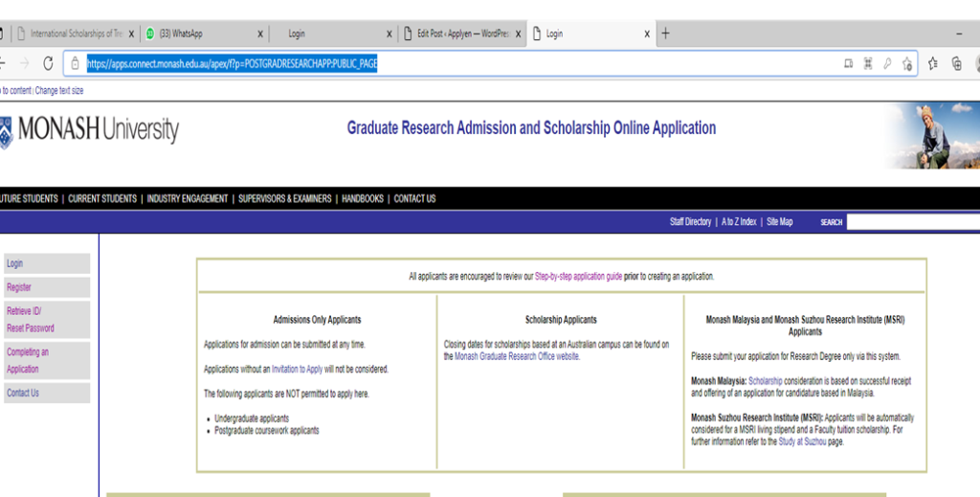Close the active Login tab
This screenshot has width=980, height=497.
(x=647, y=34)
